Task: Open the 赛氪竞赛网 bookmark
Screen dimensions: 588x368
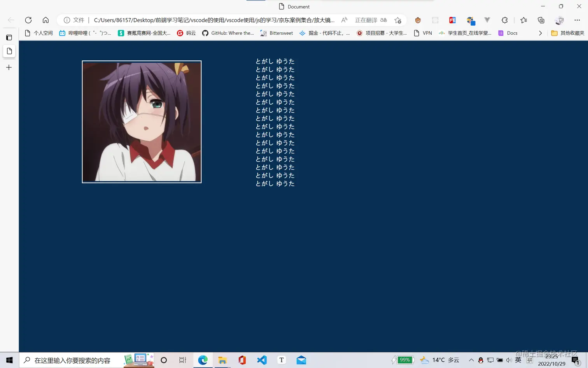Action: (144, 33)
